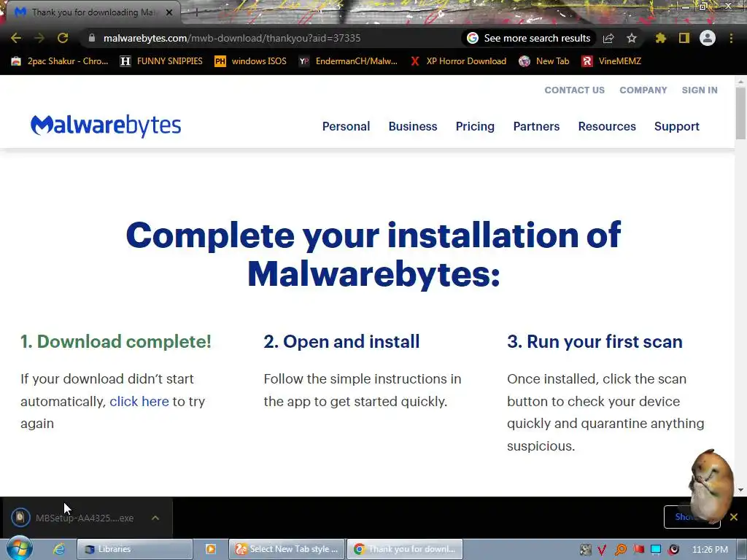Viewport: 747px width, 560px height.
Task: Click SIGN IN link
Action: pos(700,90)
